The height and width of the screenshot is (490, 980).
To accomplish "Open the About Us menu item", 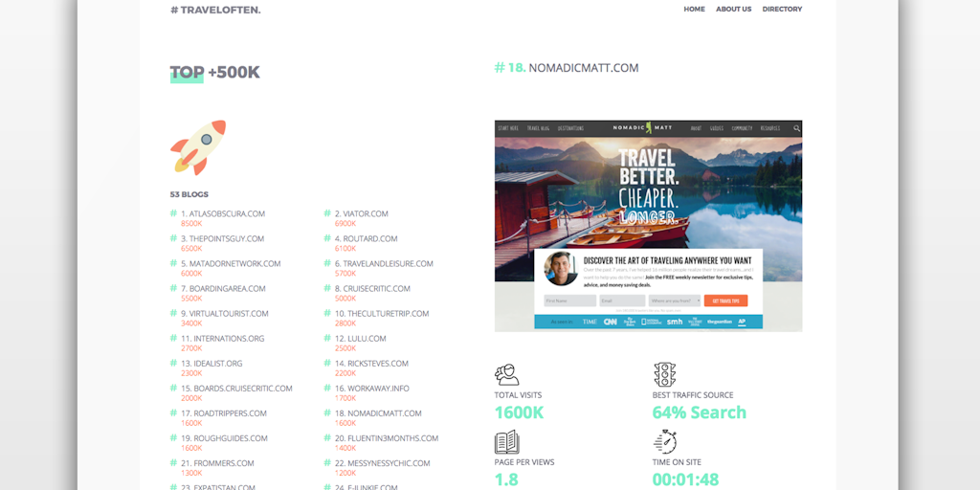I will pyautogui.click(x=734, y=10).
